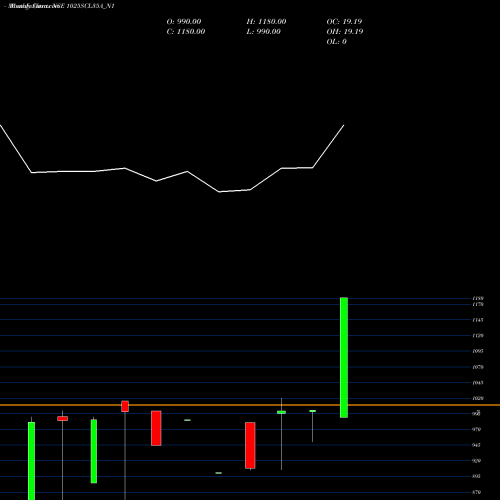Select the high price text H: 1180.00
This screenshot has width=500, height=500.
[266, 22]
